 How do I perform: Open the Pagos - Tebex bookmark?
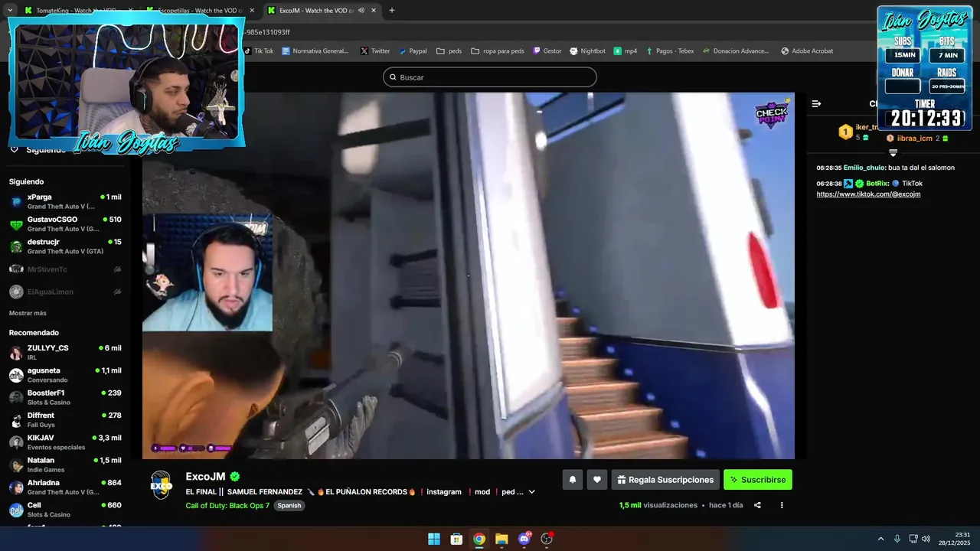[x=670, y=51]
